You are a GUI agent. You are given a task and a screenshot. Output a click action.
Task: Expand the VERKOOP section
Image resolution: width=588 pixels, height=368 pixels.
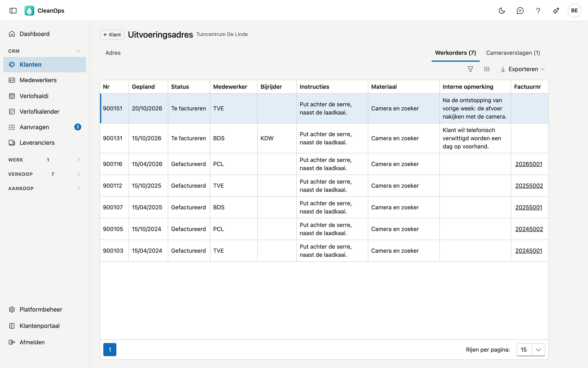pos(45,174)
